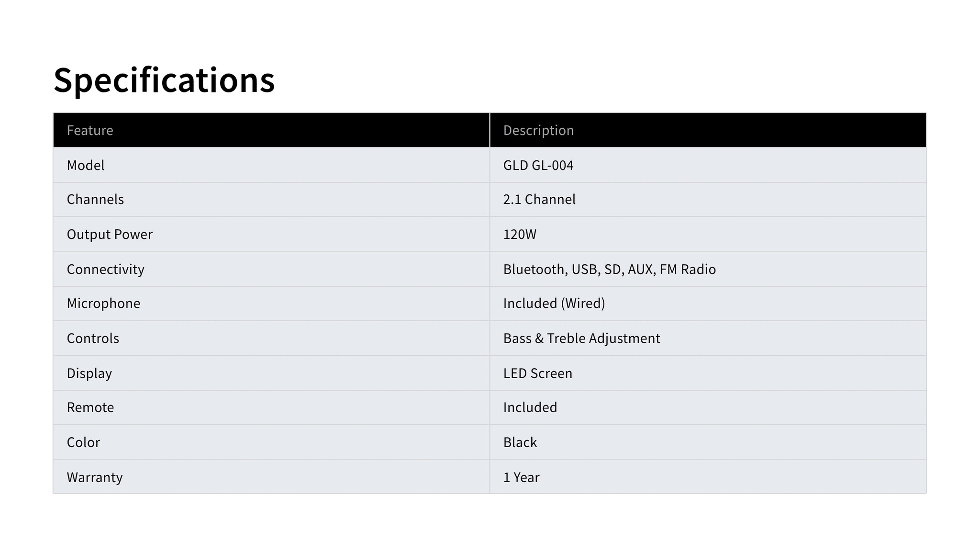
Task: Select the 2.1 Channel description cell
Action: click(539, 199)
